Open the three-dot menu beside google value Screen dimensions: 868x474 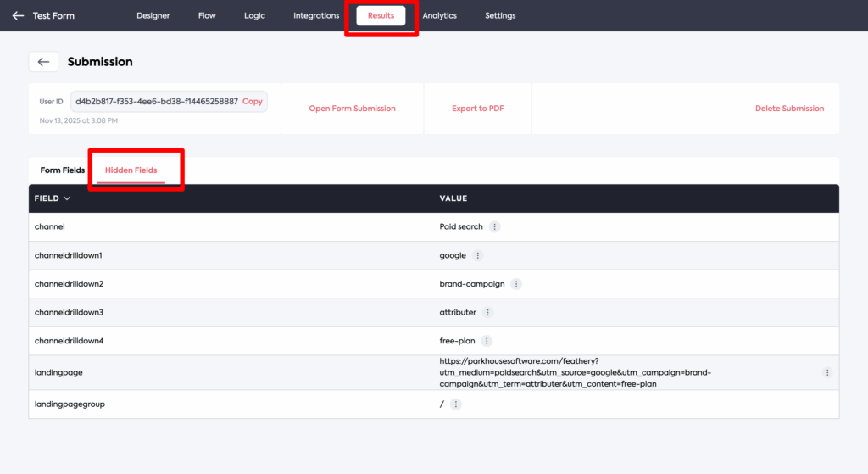click(477, 255)
